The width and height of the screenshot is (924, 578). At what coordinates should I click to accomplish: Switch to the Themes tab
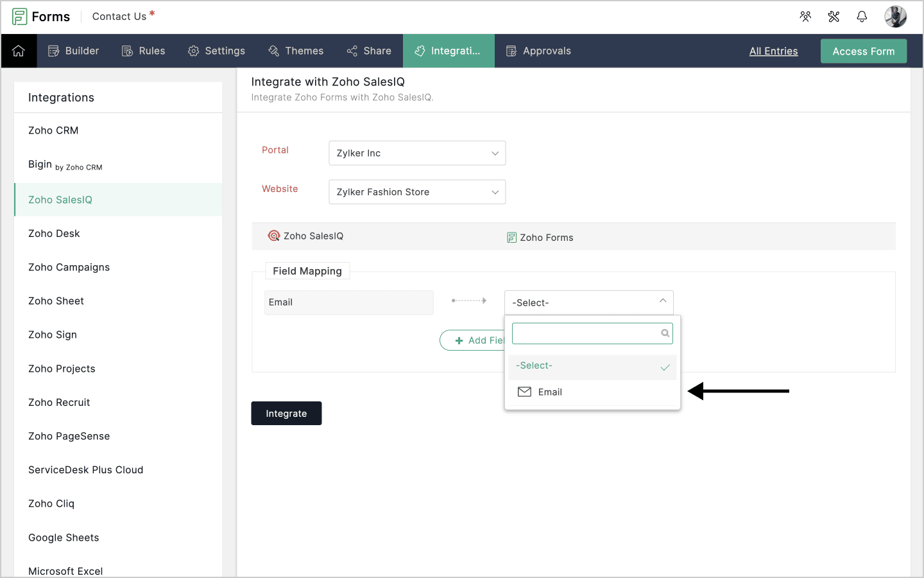296,51
